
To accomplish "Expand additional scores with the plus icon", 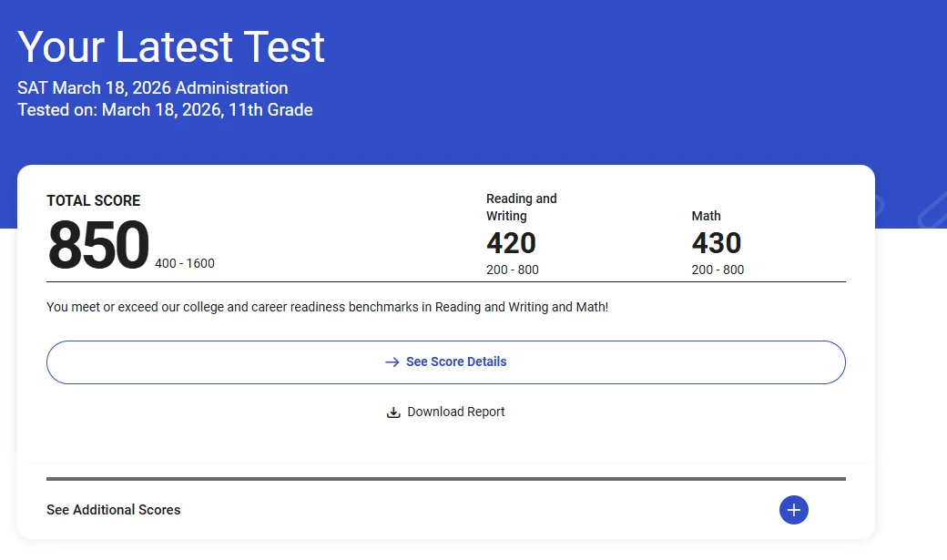I will tap(793, 510).
